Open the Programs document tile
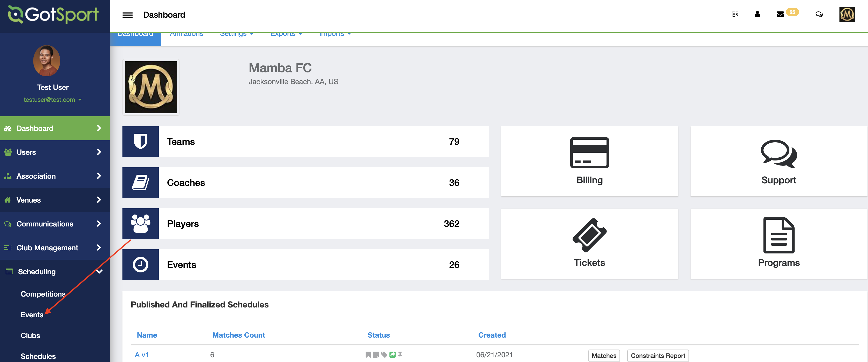 [x=779, y=244]
